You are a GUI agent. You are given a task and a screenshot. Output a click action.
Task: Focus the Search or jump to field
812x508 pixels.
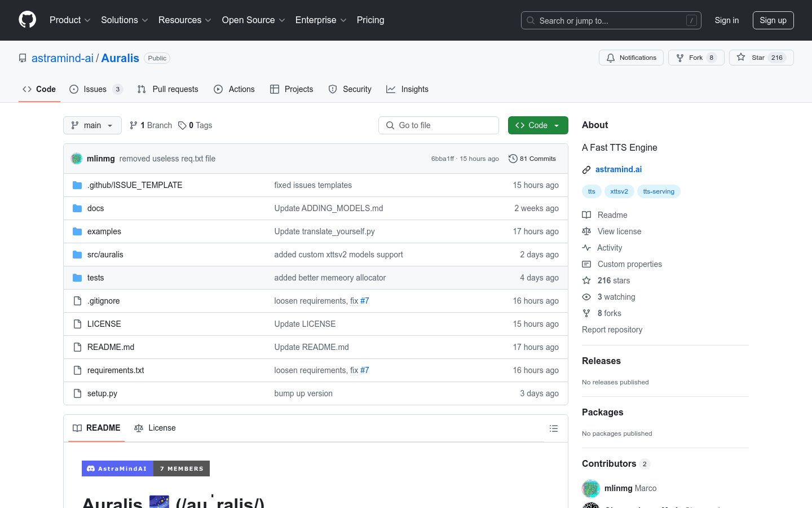611,20
